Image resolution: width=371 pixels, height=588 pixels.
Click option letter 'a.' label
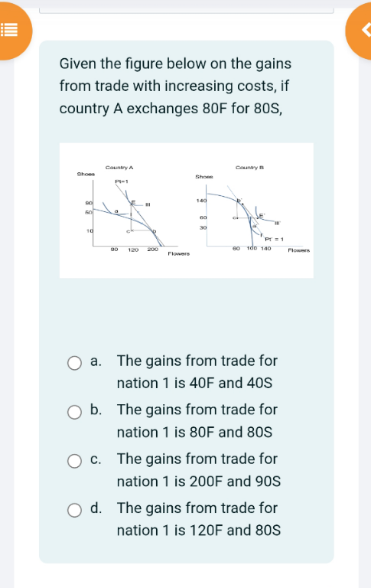tap(96, 361)
